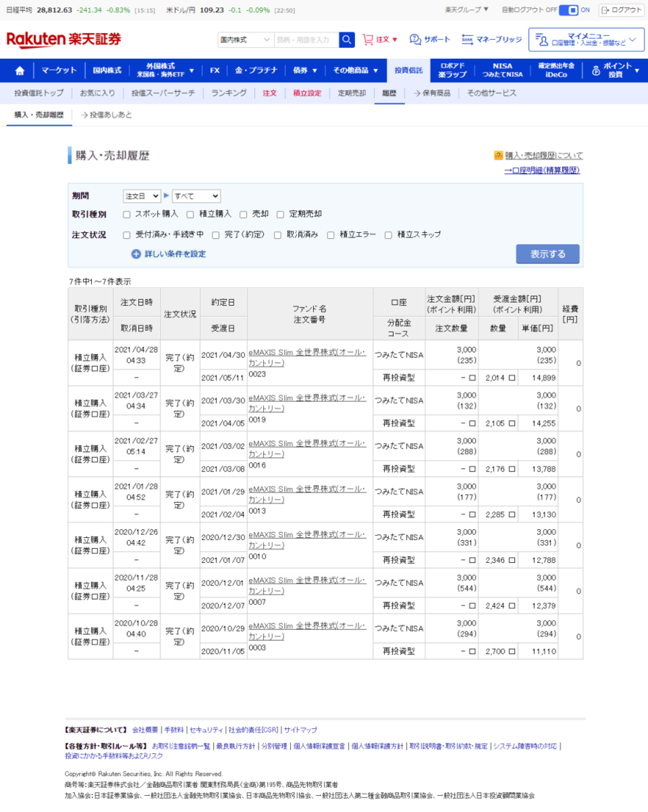Click the home icon in the blue navigation bar
The width and height of the screenshot is (648, 812).
click(x=20, y=70)
